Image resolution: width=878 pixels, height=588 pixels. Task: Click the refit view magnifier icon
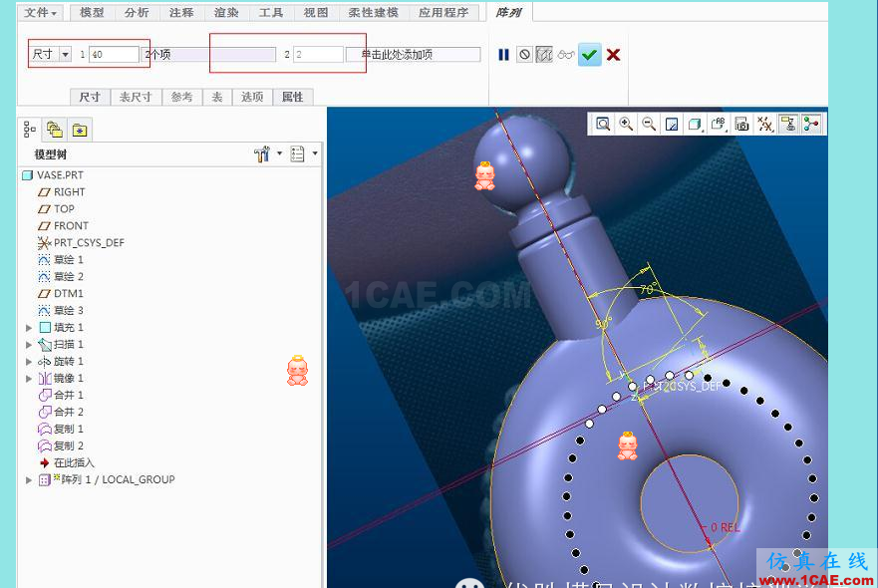(603, 124)
